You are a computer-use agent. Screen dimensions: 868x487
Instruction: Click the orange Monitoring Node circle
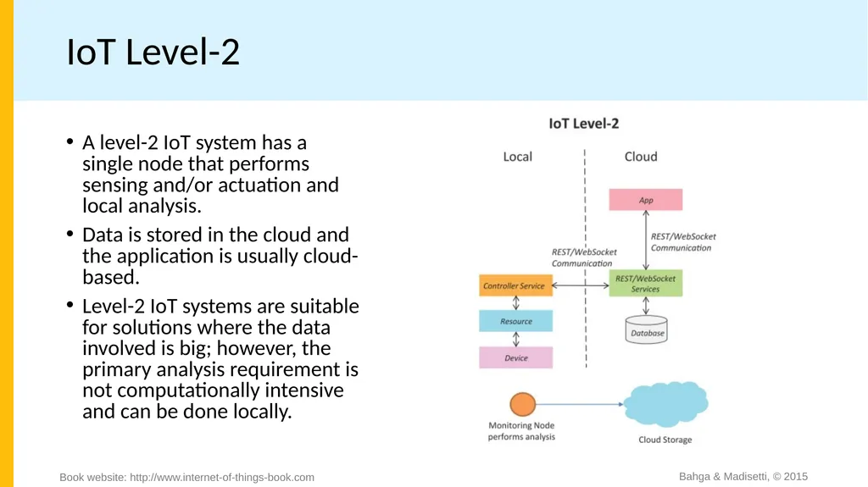click(x=522, y=404)
